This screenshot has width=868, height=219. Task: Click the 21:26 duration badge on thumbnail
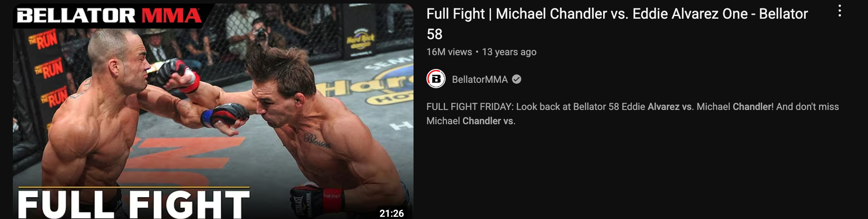[x=392, y=213]
